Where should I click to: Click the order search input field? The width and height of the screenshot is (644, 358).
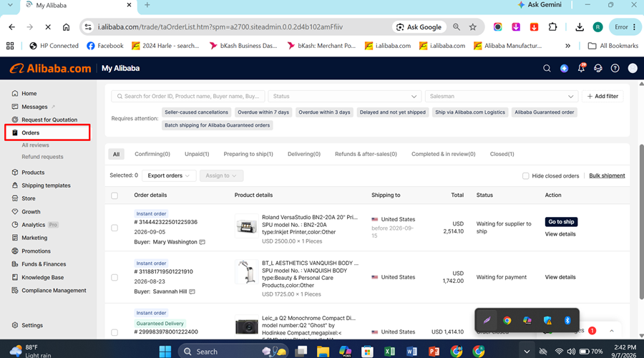188,96
